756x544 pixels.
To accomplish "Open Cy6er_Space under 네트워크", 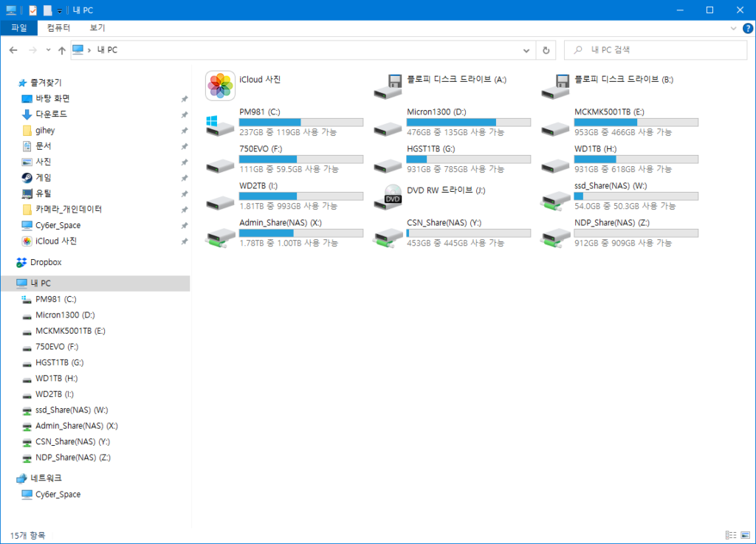I will (58, 495).
